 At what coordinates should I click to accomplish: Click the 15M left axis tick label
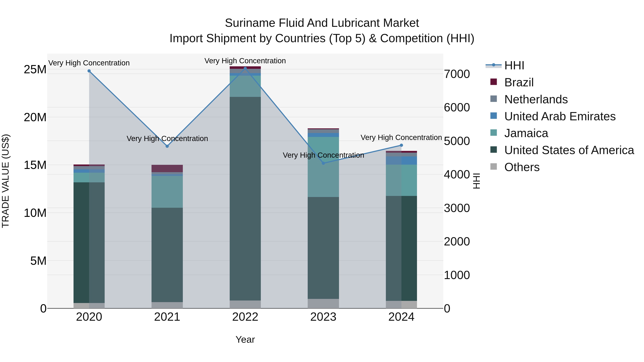click(x=35, y=165)
